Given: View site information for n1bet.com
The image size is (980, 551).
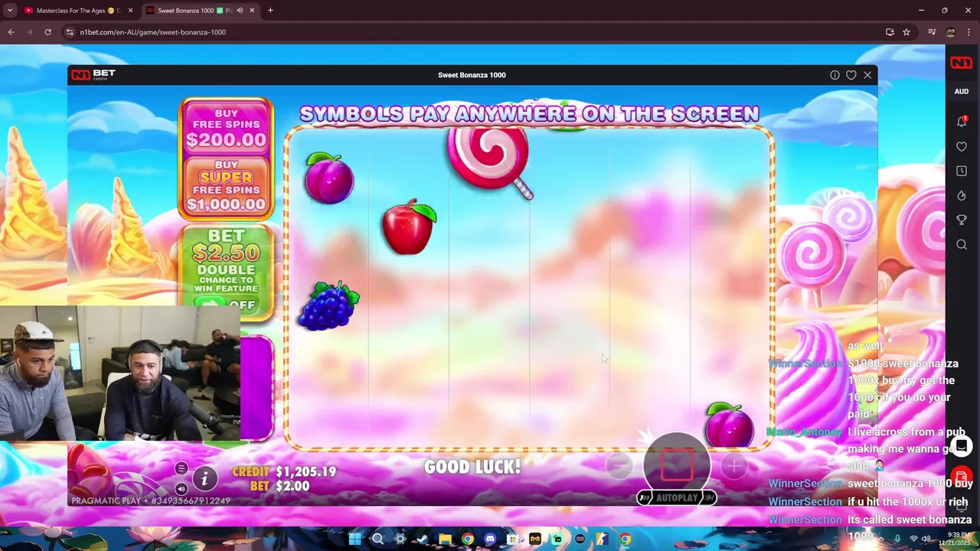Looking at the screenshot, I should coord(70,32).
